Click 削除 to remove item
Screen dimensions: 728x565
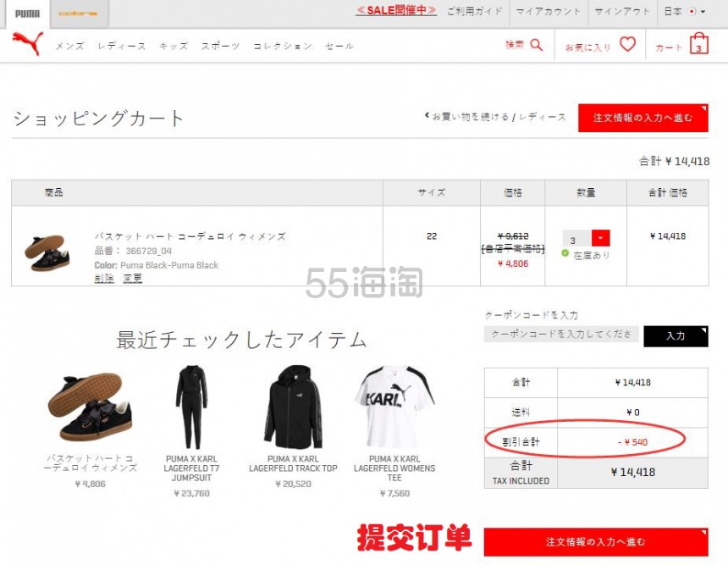click(104, 279)
